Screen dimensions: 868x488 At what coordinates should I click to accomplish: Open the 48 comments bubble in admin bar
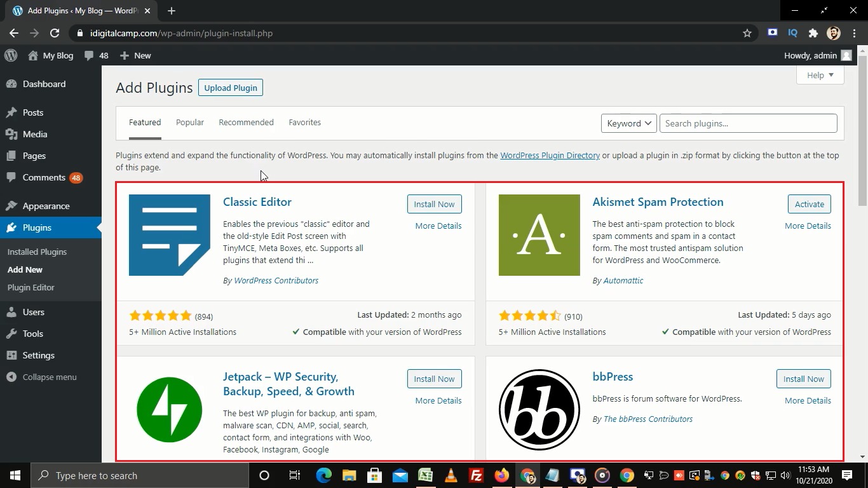point(96,55)
